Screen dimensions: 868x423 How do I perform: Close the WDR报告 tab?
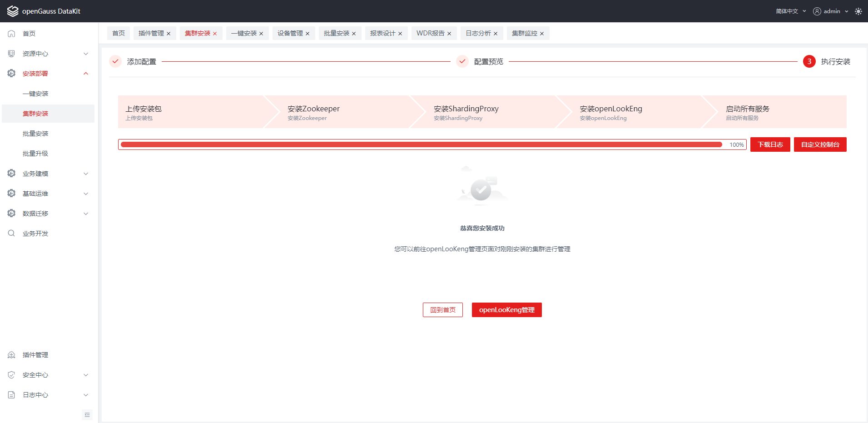(449, 34)
